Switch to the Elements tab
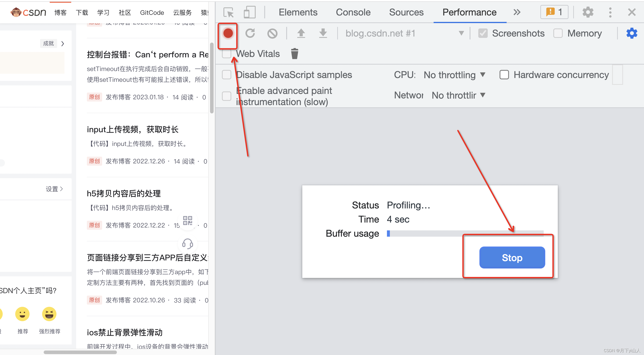The image size is (644, 355). click(299, 12)
